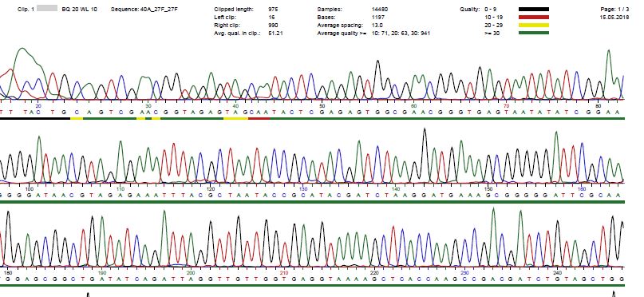Image resolution: width=644 pixels, height=297 pixels.
Task: Click the '>= 30' legend range text
Action: [x=492, y=34]
